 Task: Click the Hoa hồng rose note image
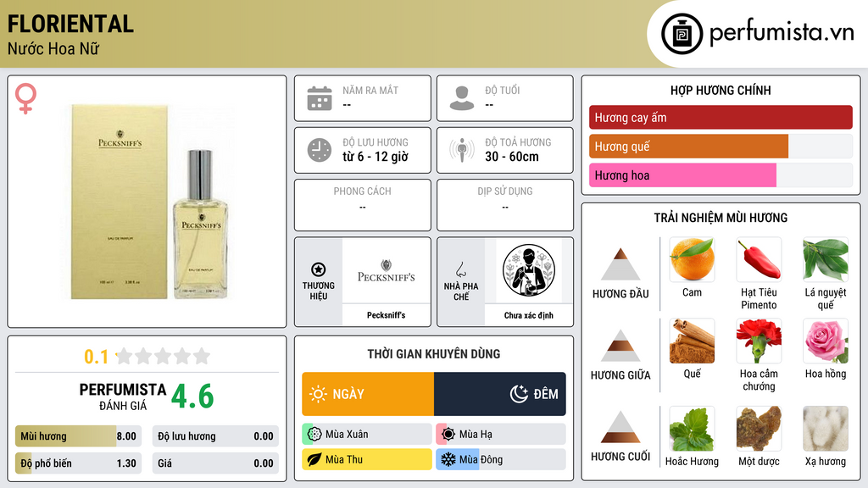click(826, 341)
